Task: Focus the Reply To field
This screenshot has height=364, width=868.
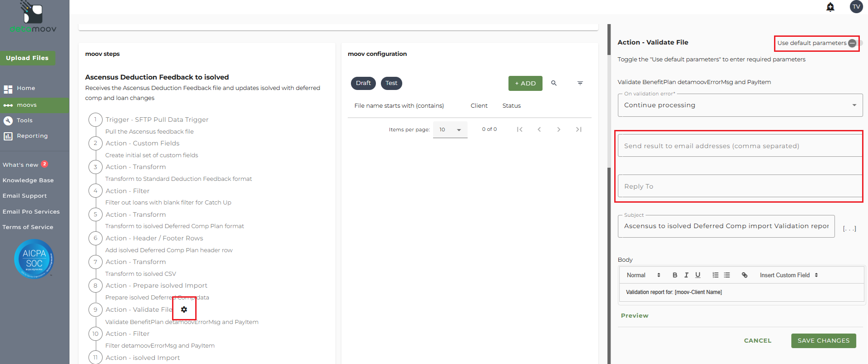Action: (740, 186)
